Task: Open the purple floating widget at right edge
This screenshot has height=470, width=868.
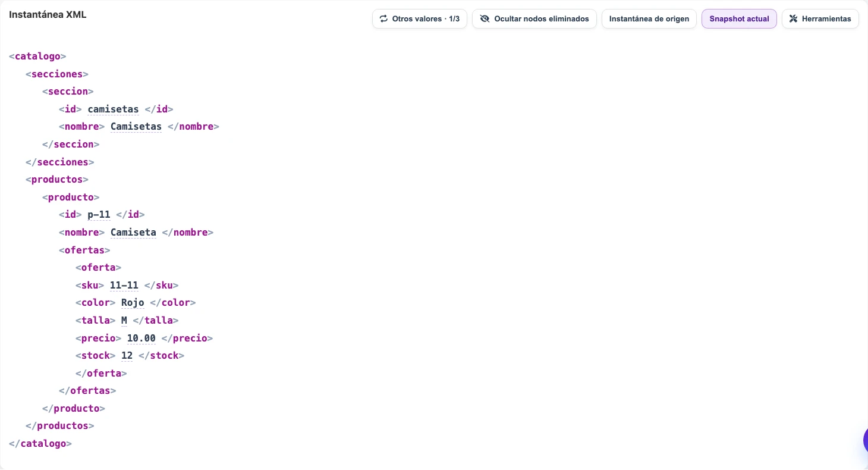Action: tap(866, 440)
